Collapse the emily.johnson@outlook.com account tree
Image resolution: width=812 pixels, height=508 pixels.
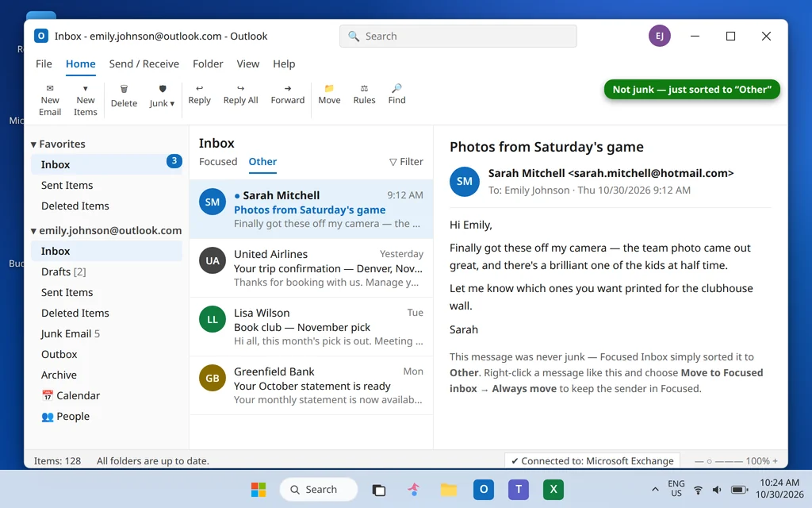(x=33, y=231)
